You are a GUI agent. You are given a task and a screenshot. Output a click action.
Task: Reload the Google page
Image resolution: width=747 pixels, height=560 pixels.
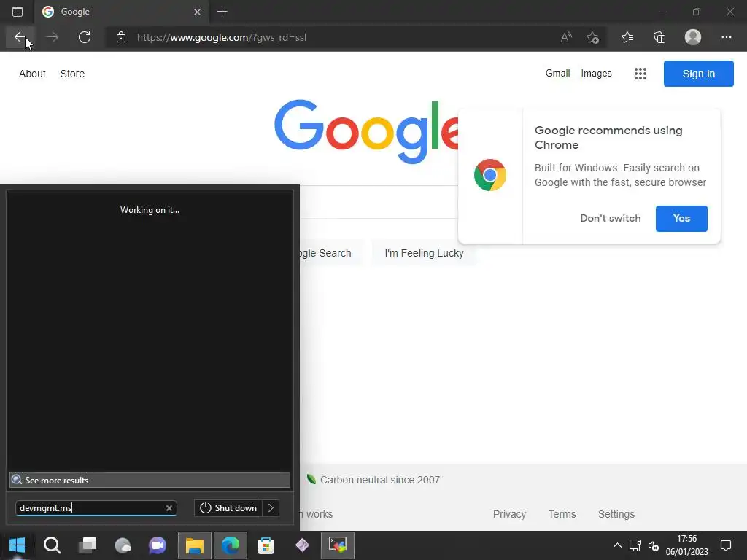tap(85, 37)
